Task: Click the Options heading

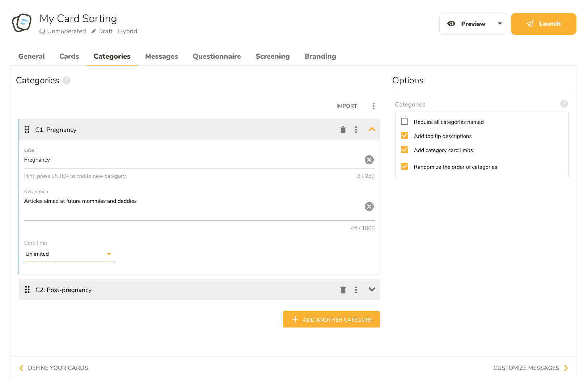Action: tap(408, 80)
